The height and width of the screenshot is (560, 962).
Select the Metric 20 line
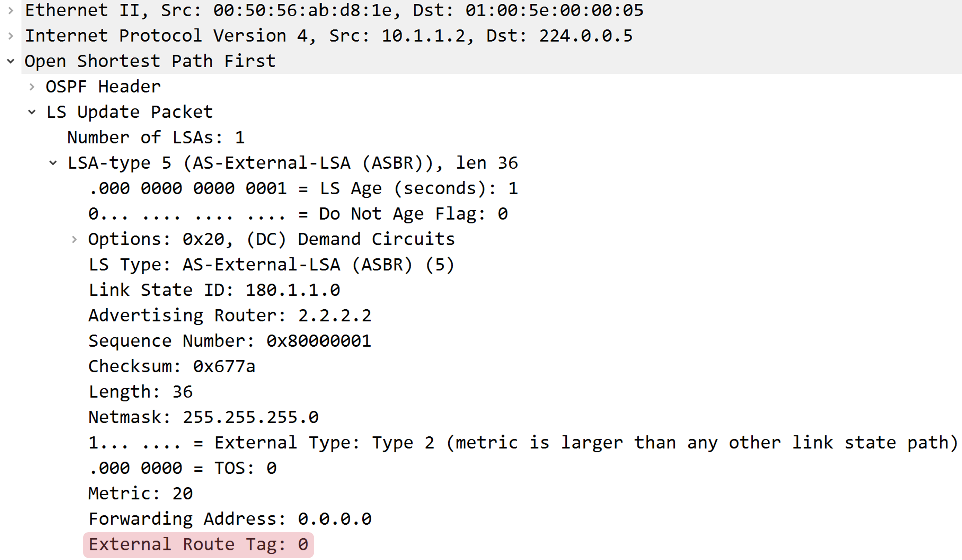pyautogui.click(x=140, y=494)
